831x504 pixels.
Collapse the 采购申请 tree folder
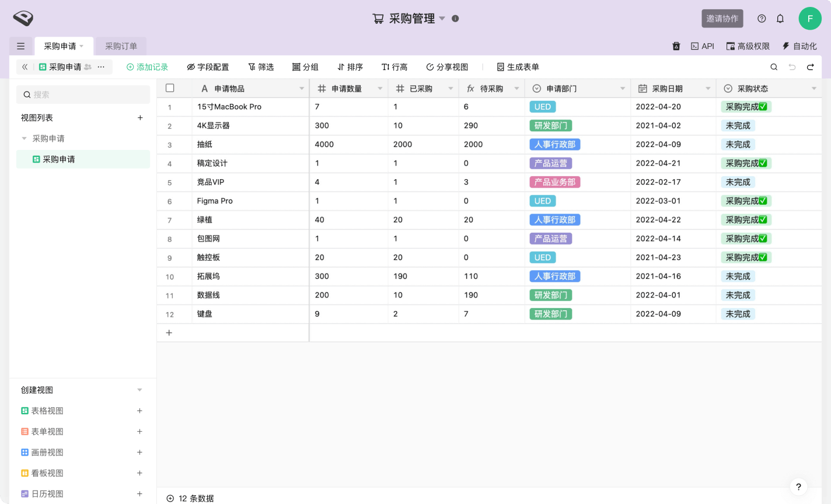(25, 139)
